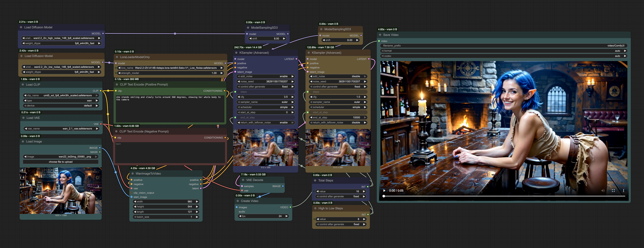Click the Load Image preview thumbnail

(x=60, y=191)
